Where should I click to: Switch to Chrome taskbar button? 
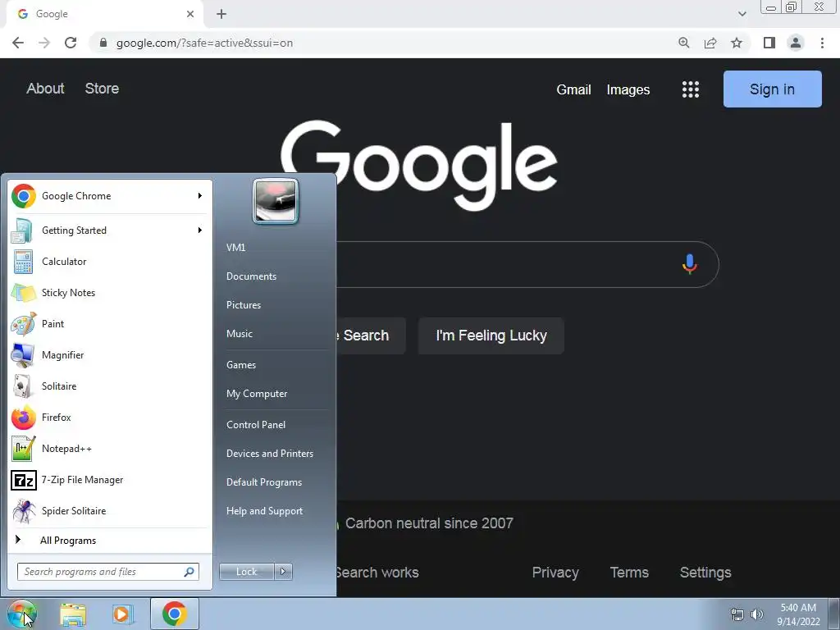(x=175, y=614)
